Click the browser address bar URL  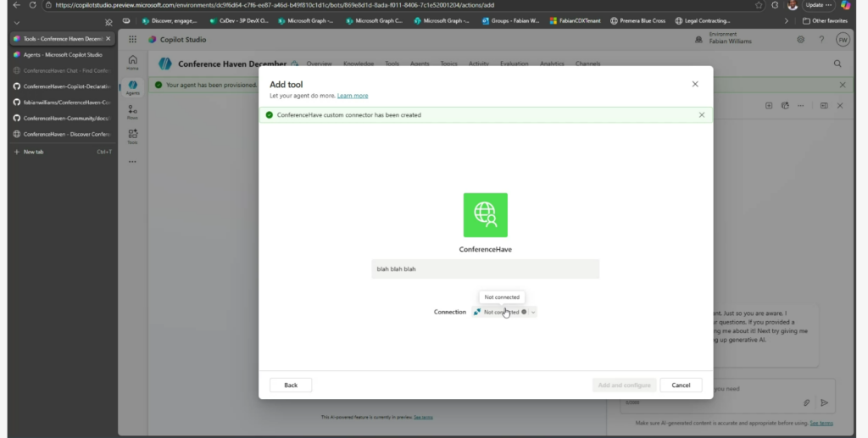click(275, 5)
